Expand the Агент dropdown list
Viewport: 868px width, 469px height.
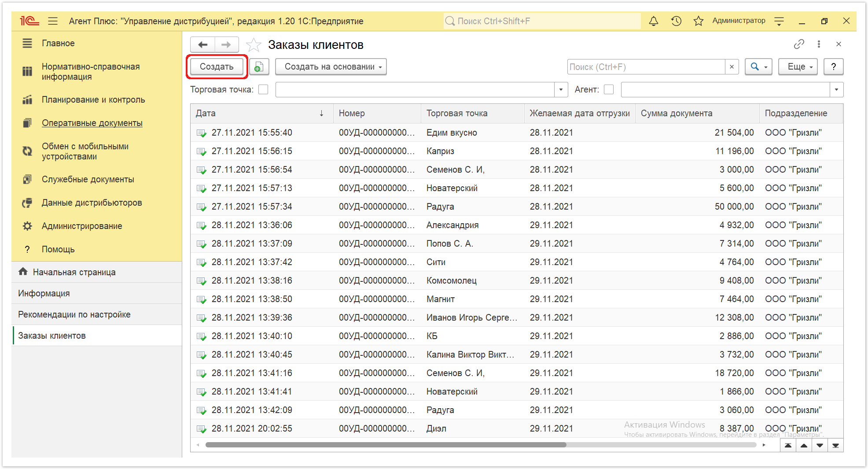[x=836, y=89]
